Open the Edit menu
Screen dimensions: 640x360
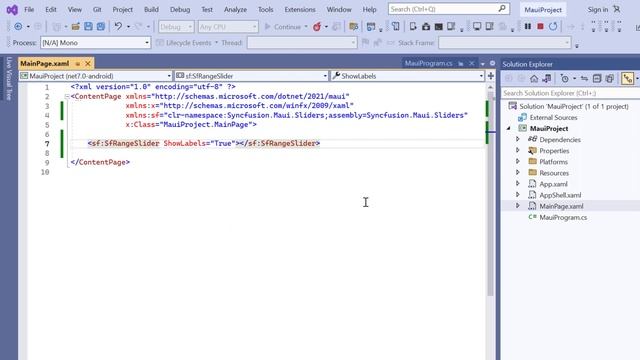coord(51,9)
